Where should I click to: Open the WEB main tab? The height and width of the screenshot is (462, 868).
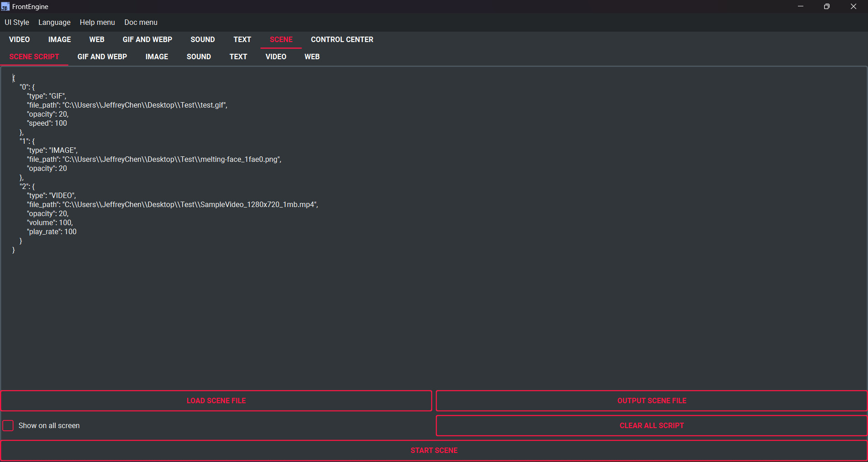(x=97, y=39)
